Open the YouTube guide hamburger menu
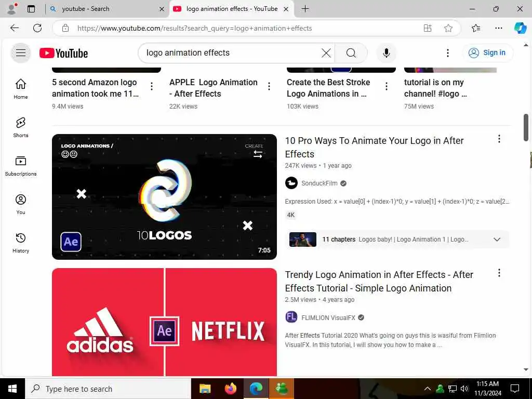The width and height of the screenshot is (532, 399). point(21,52)
